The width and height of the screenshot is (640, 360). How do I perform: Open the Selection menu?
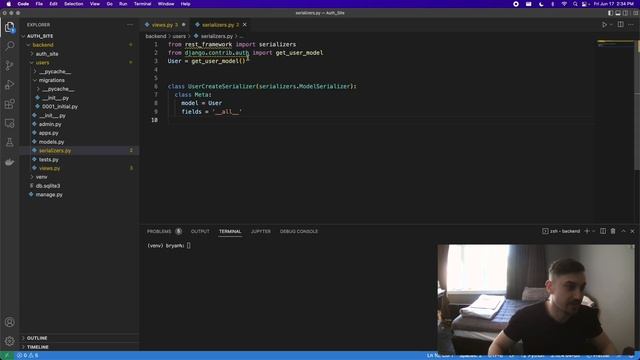[x=73, y=4]
